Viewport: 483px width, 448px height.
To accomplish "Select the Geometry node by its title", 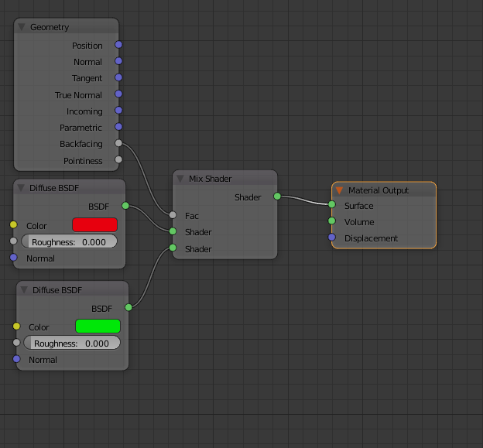I will pyautogui.click(x=50, y=27).
